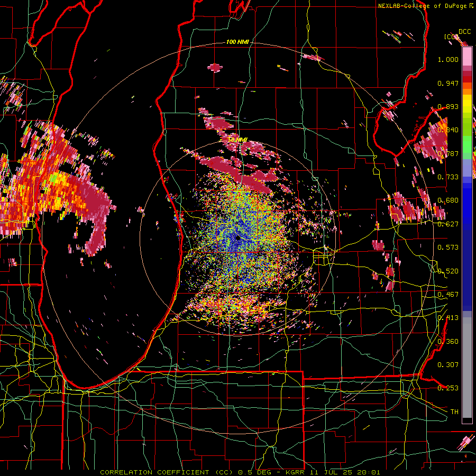Screen dimensions: 476x476
Task: Click the 50 NMI range ring label
Action: point(237,140)
